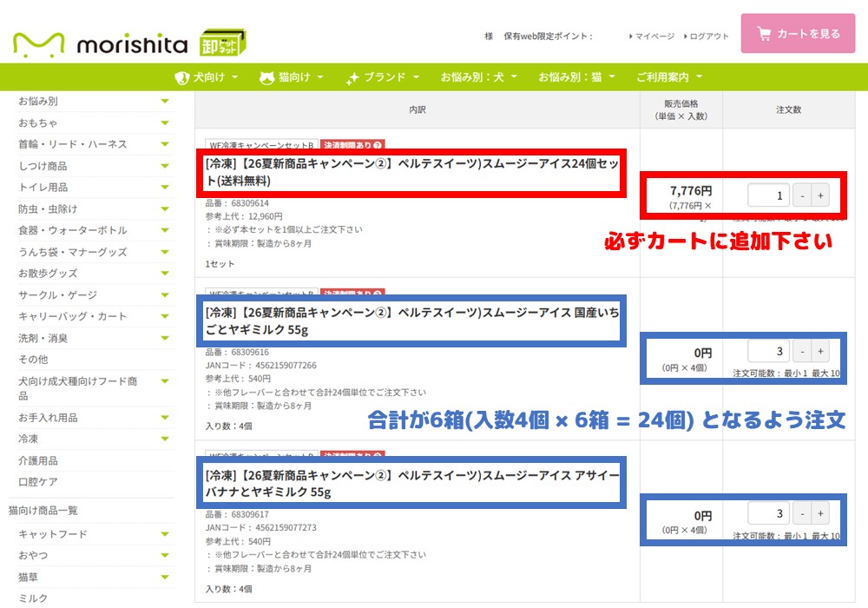Go to マイページ link
The height and width of the screenshot is (608, 868).
click(x=652, y=36)
